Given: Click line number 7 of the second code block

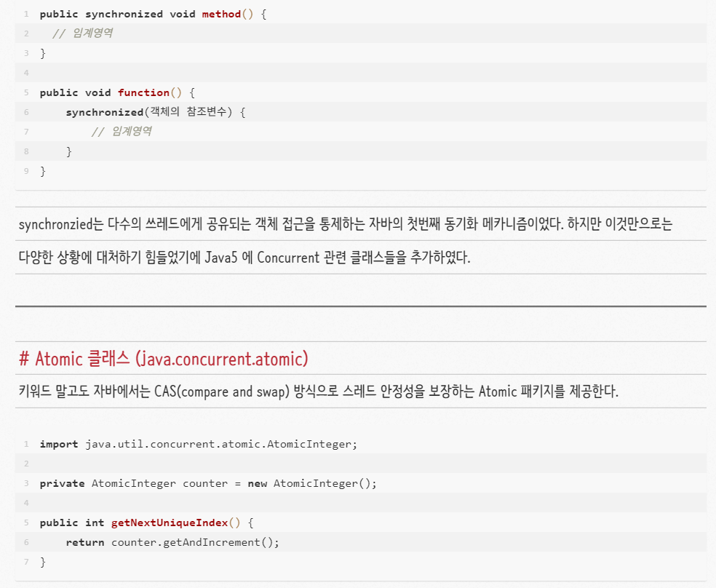Looking at the screenshot, I should 26,562.
